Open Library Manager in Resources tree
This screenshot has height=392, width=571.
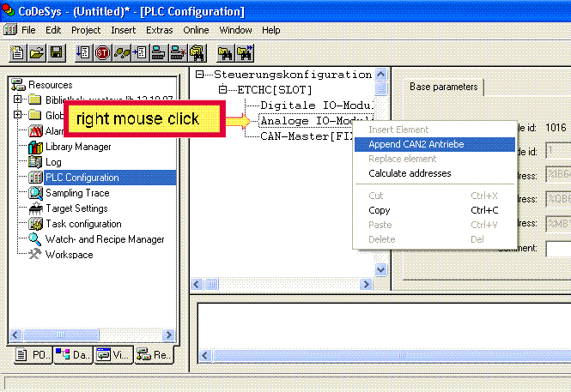coord(77,147)
